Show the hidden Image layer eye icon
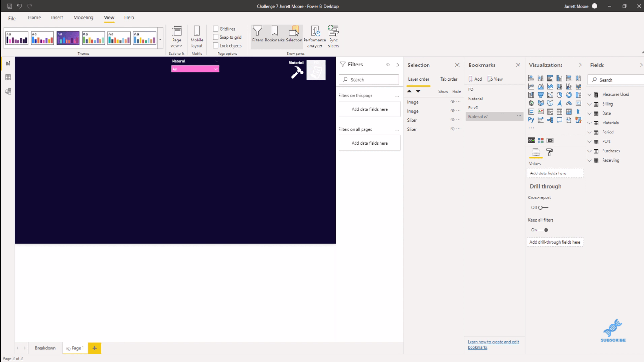 (452, 111)
